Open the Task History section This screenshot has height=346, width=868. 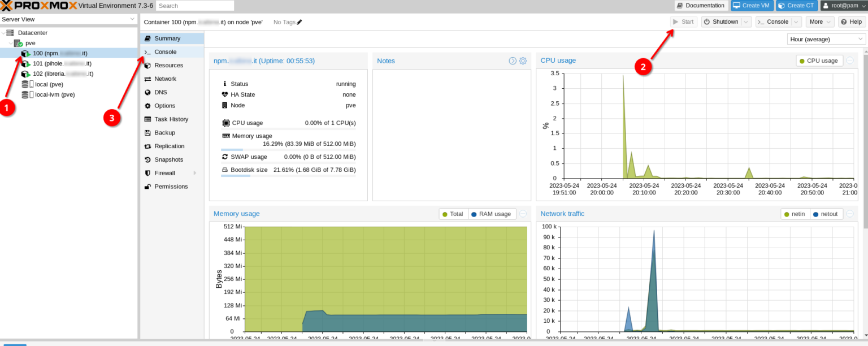click(x=172, y=119)
